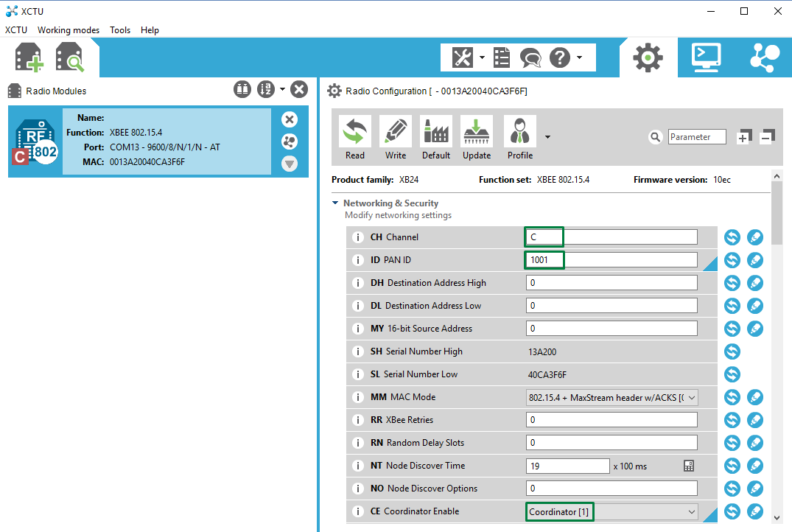Open the firmware Update tool

(x=477, y=138)
